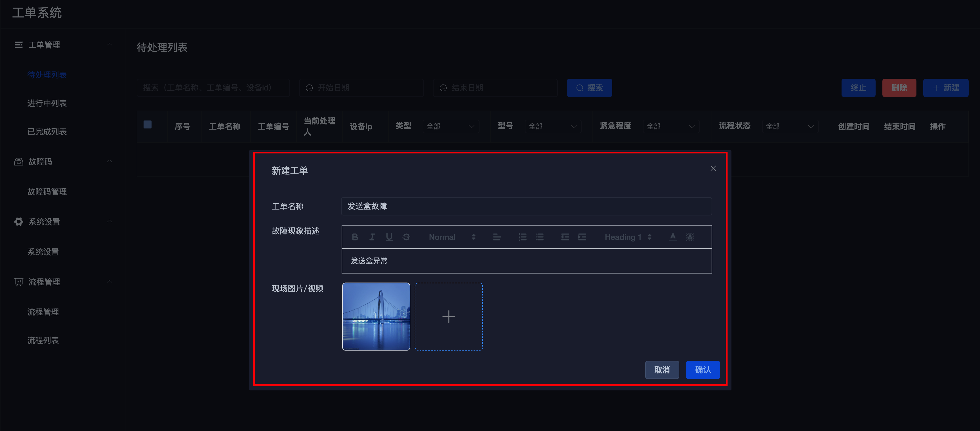Select the uploaded bridge photo thumbnail
The width and height of the screenshot is (980, 431).
376,317
